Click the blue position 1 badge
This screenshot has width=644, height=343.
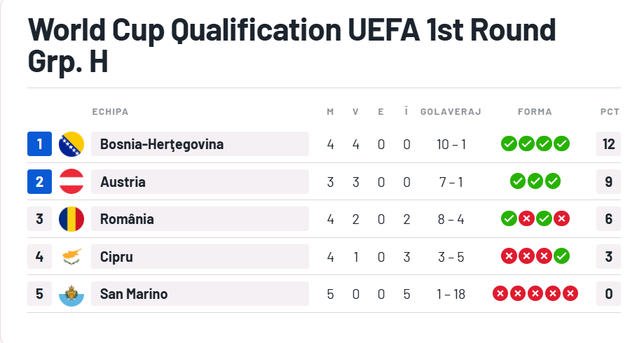(x=39, y=144)
